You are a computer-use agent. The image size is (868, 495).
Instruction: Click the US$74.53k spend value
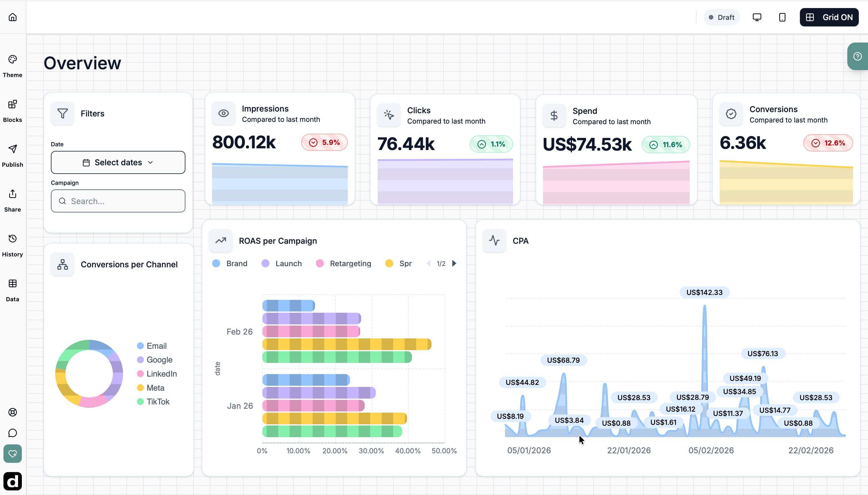(x=587, y=145)
